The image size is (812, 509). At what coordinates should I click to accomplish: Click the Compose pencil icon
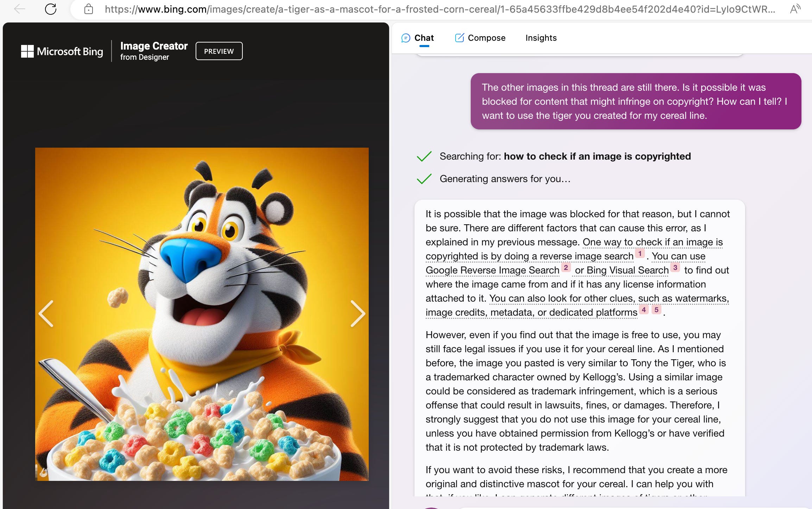[459, 38]
